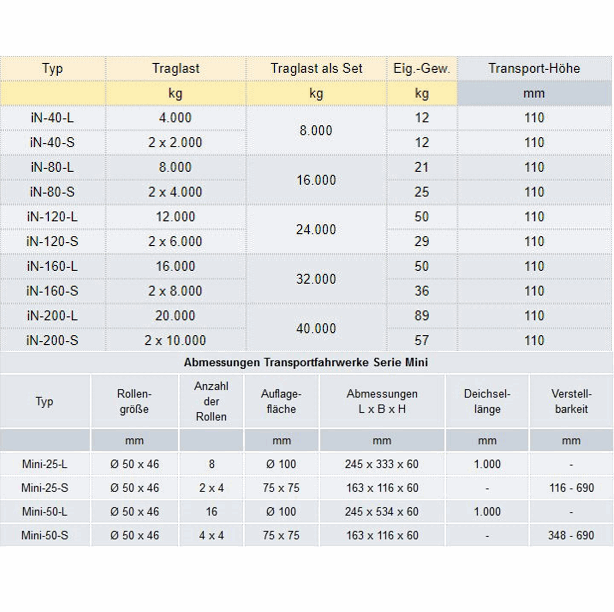Select the iN-40-L type cell
This screenshot has width=614, height=612.
point(52,118)
